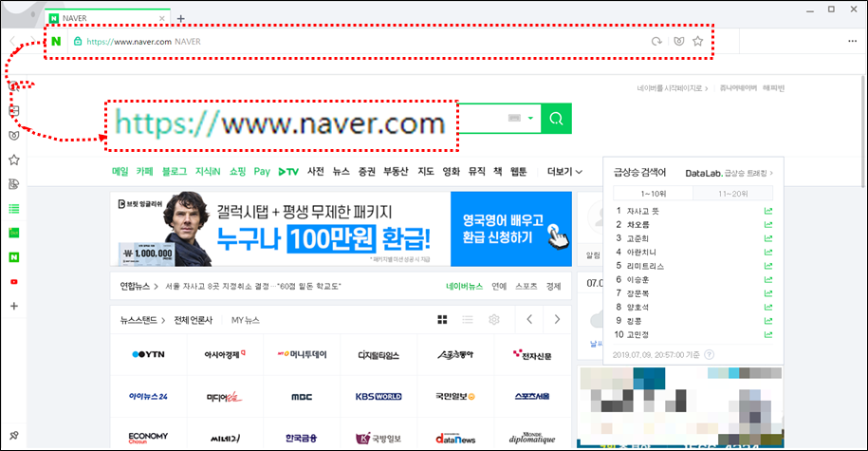Click the help question mark near timestamp

click(710, 354)
